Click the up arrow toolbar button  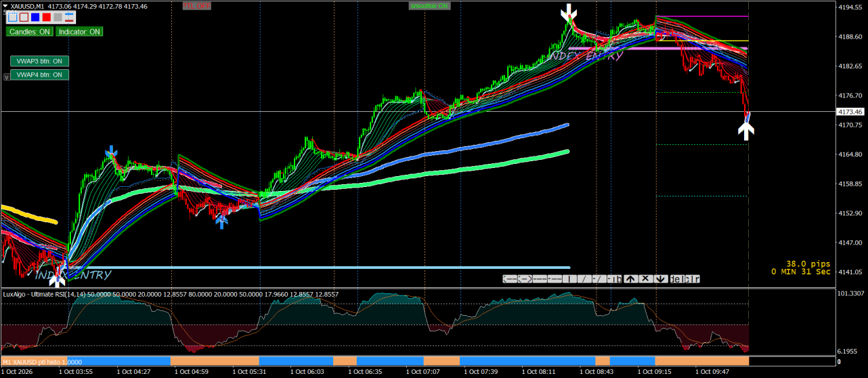(631, 279)
